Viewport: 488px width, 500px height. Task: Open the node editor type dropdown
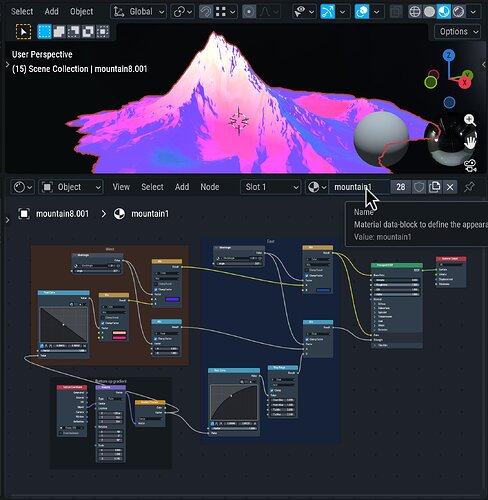pos(23,187)
